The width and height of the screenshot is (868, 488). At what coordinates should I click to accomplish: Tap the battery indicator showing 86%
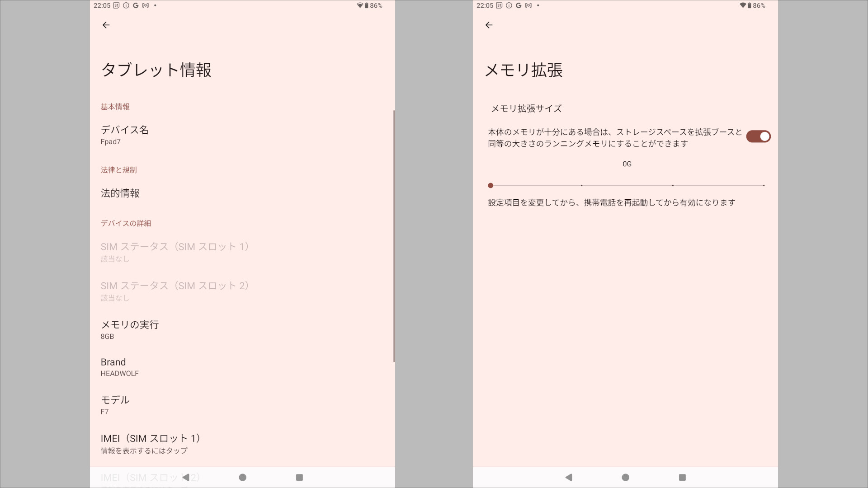376,5
